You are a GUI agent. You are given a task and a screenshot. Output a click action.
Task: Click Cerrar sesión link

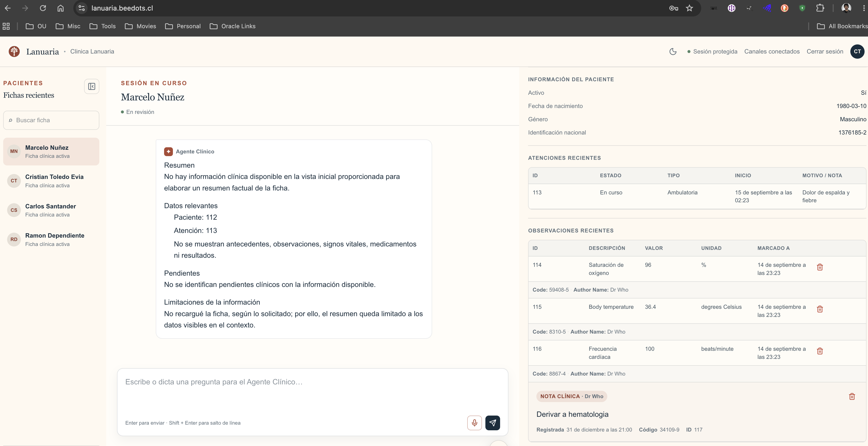point(825,52)
